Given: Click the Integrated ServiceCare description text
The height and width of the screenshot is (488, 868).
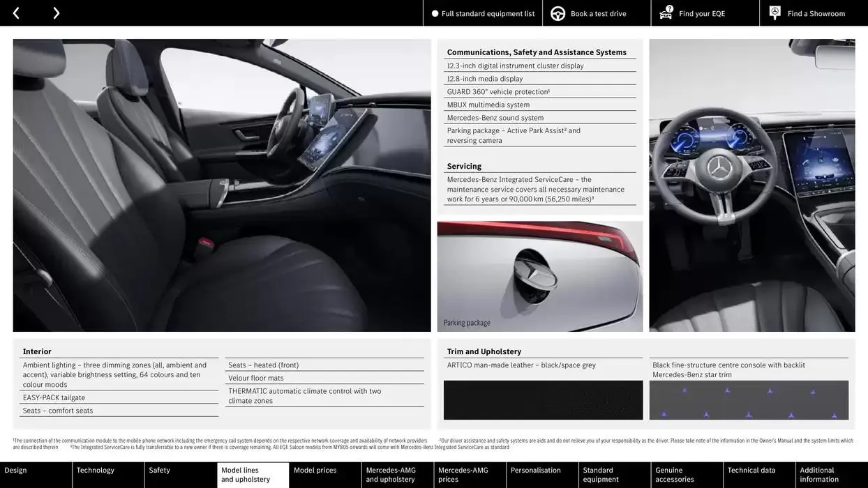Looking at the screenshot, I should tap(536, 189).
